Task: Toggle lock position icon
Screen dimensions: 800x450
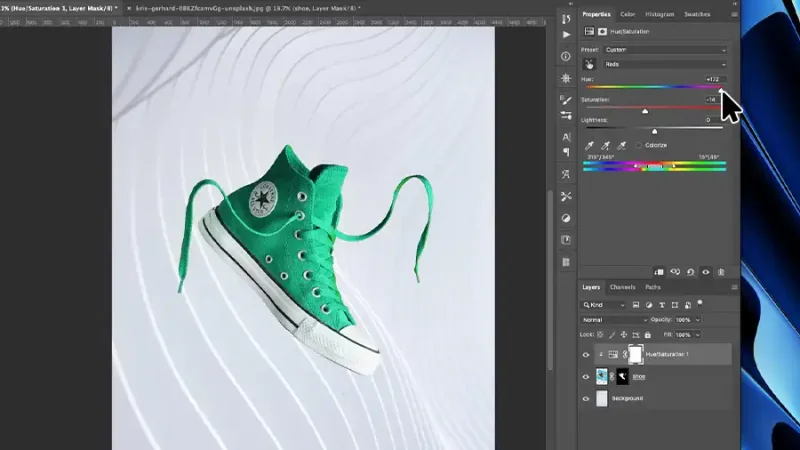Action: point(623,335)
